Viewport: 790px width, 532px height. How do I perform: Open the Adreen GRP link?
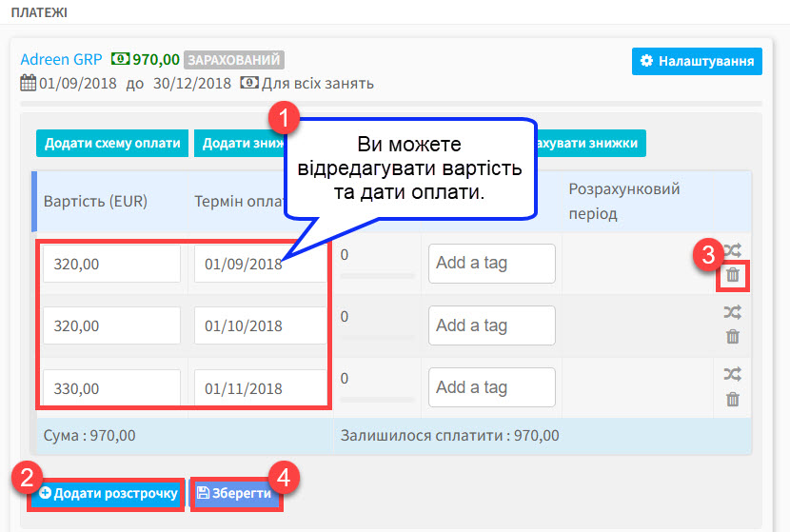[62, 58]
